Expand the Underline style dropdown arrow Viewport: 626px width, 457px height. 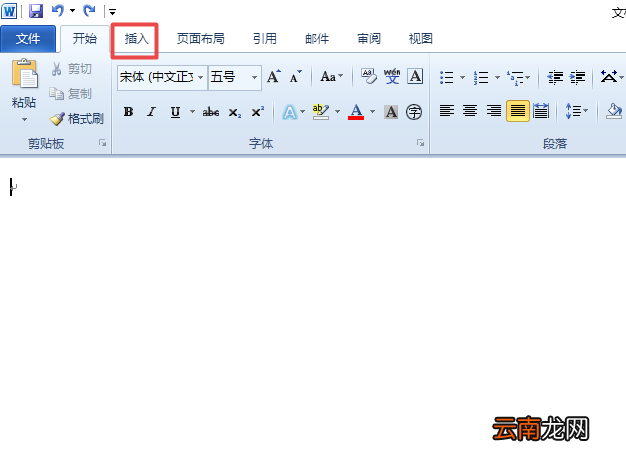click(192, 112)
